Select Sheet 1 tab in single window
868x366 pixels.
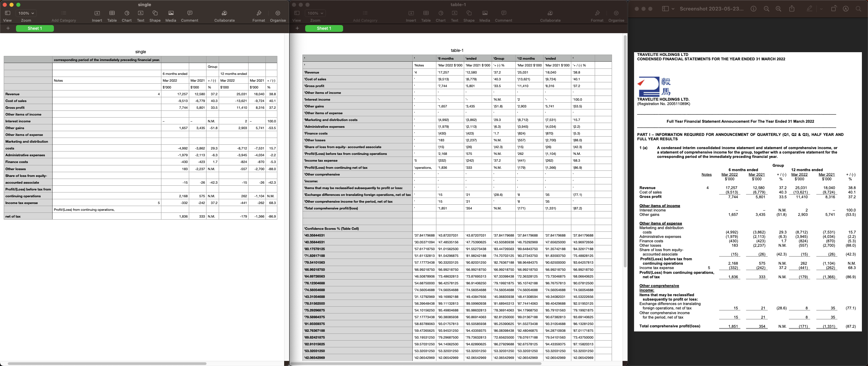(35, 28)
